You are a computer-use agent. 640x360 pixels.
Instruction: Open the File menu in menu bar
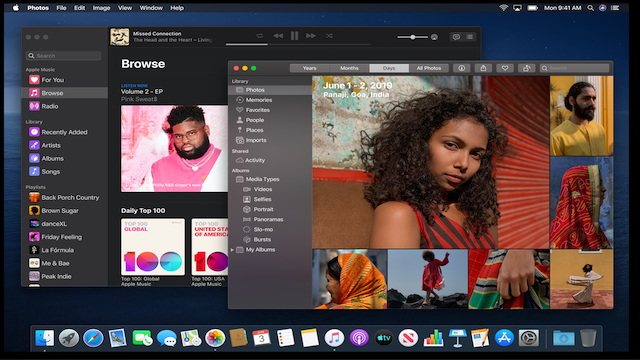(x=61, y=8)
